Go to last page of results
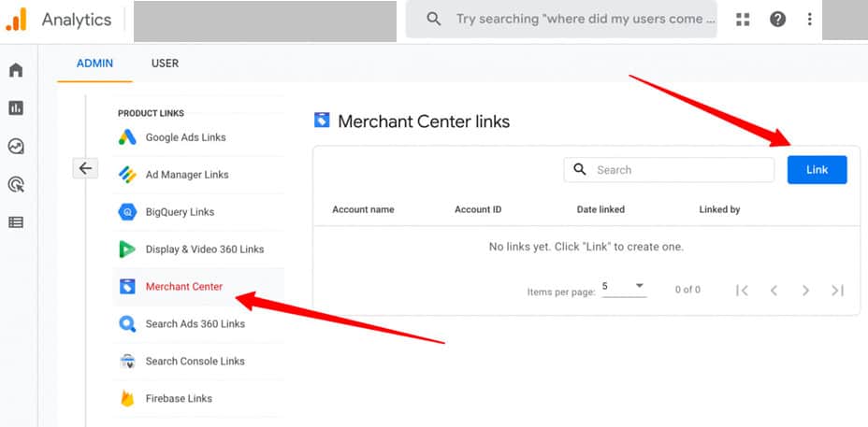The height and width of the screenshot is (427, 868). click(837, 290)
